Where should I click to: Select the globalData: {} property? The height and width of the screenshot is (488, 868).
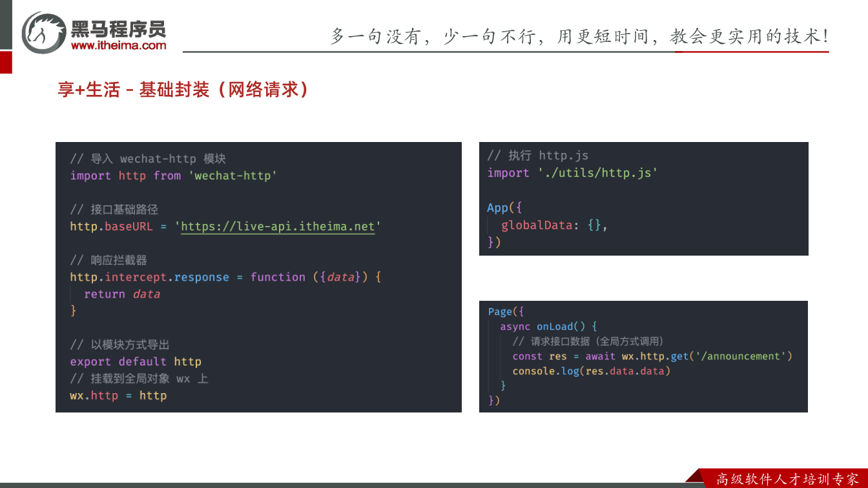pos(554,225)
